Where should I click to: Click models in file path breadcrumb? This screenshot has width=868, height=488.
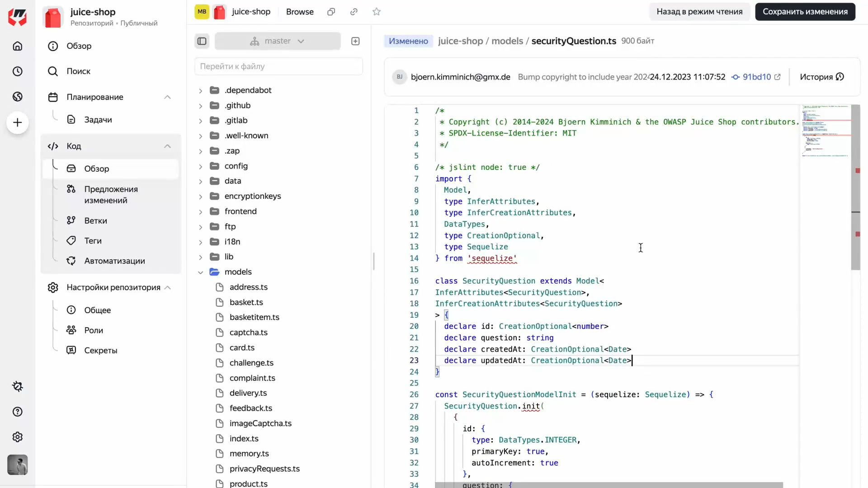(507, 41)
